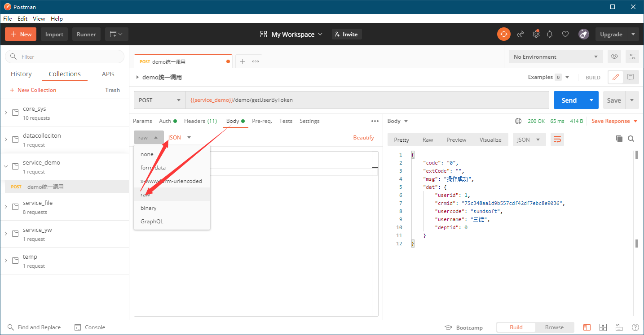Click the network globe icon in response

tap(518, 121)
